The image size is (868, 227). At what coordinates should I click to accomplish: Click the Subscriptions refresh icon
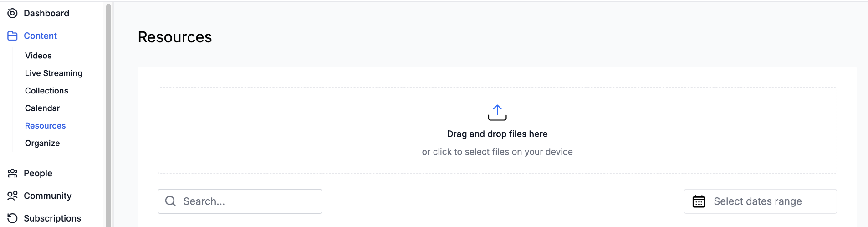click(12, 218)
